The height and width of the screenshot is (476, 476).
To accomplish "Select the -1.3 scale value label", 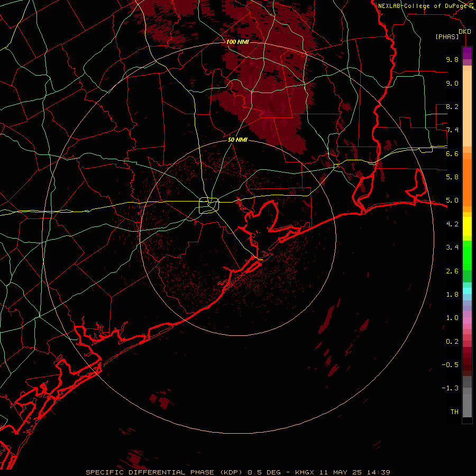I will 450,388.
